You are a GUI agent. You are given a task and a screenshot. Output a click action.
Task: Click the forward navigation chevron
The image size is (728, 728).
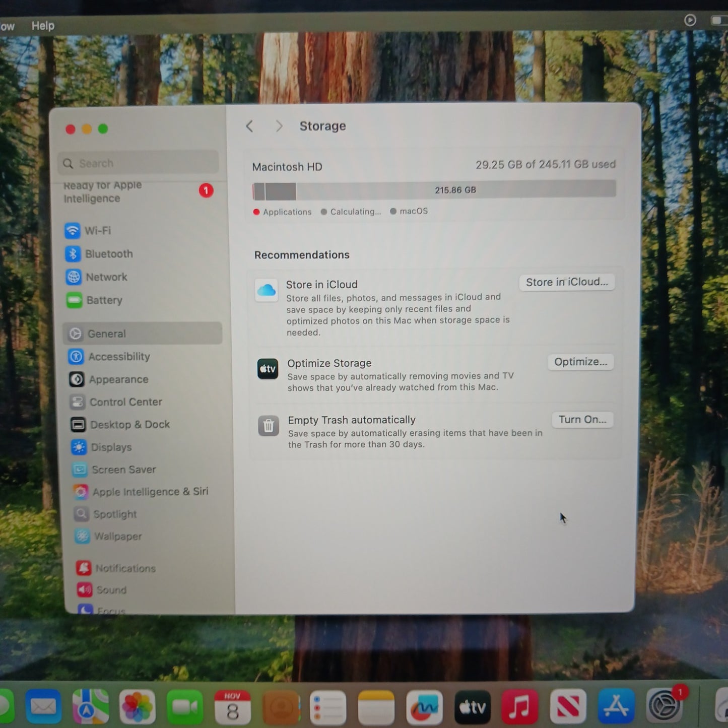click(279, 126)
